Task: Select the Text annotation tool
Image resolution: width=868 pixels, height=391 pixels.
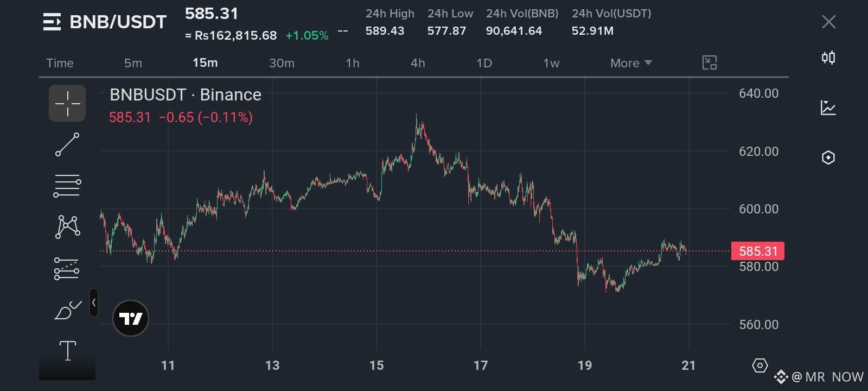Action: 68,350
